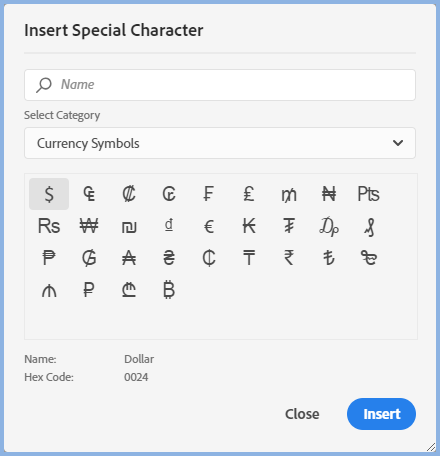Open the Currency Symbols category dropdown
440x456 pixels.
point(220,143)
